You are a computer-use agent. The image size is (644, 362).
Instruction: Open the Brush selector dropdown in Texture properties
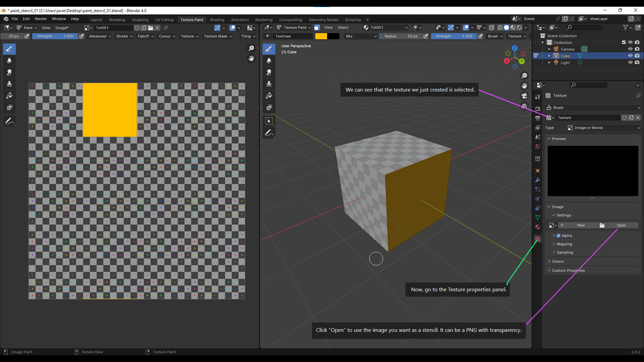pyautogui.click(x=593, y=108)
